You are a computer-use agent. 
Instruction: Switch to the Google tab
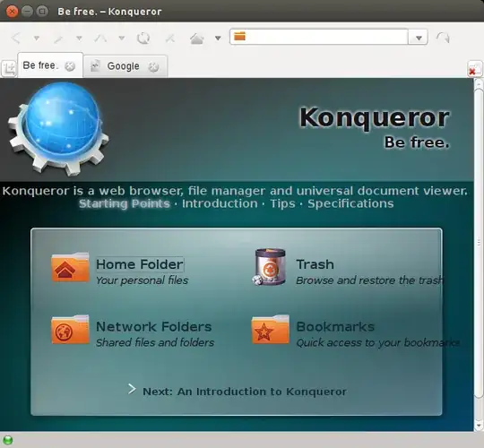point(123,66)
